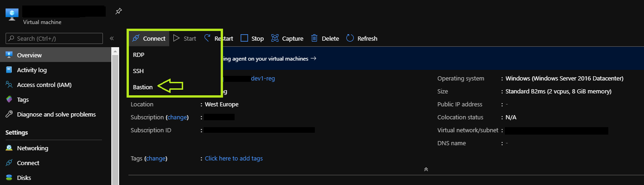Click the Capture icon
This screenshot has height=185, width=644.
pos(275,38)
